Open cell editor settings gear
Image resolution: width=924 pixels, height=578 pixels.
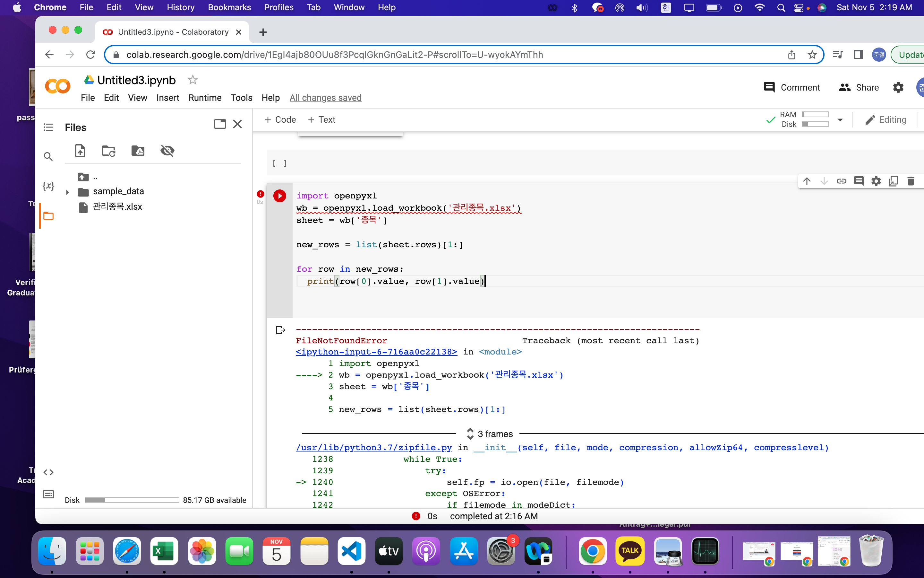coord(876,181)
